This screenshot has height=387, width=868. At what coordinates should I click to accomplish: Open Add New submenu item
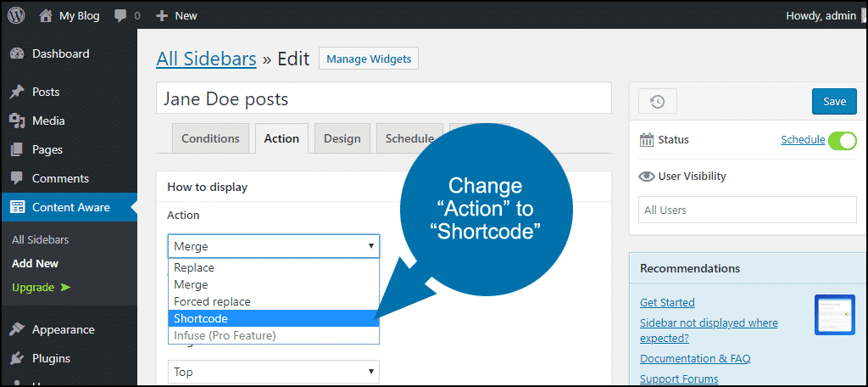tap(36, 263)
